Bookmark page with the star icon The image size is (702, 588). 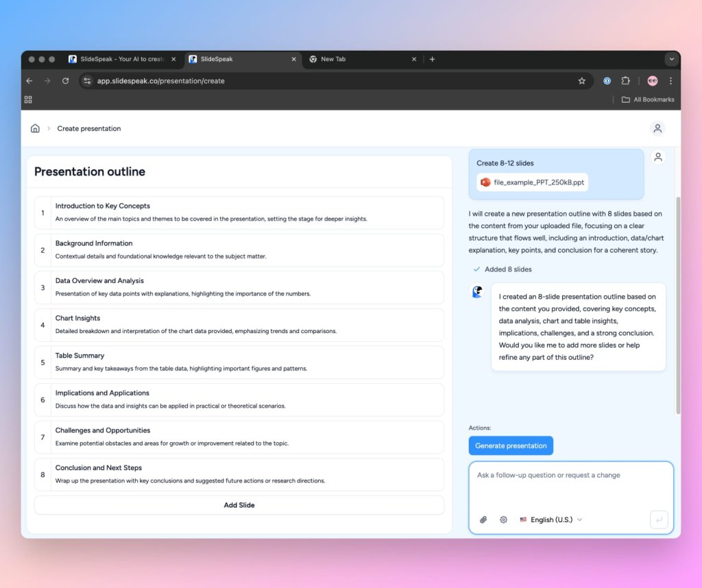[581, 81]
